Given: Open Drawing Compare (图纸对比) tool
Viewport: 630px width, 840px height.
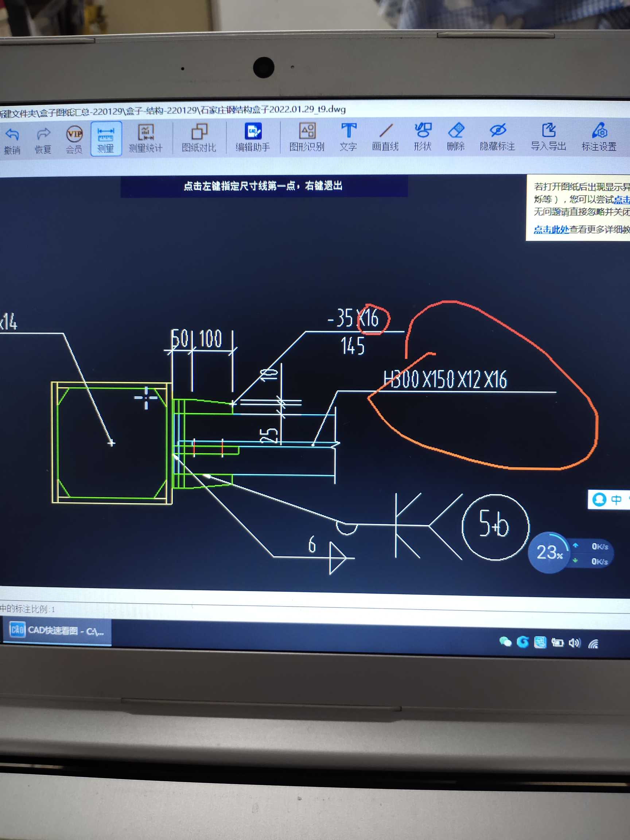Looking at the screenshot, I should click(x=199, y=138).
